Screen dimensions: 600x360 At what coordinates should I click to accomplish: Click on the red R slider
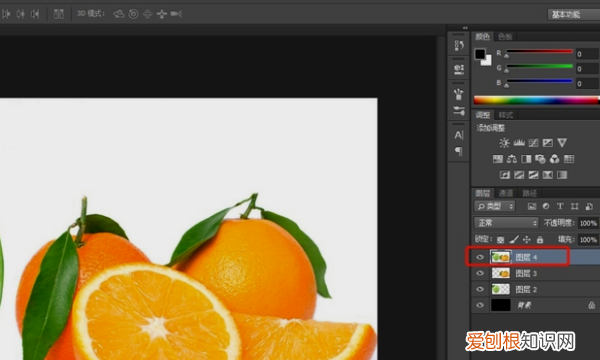pos(539,51)
